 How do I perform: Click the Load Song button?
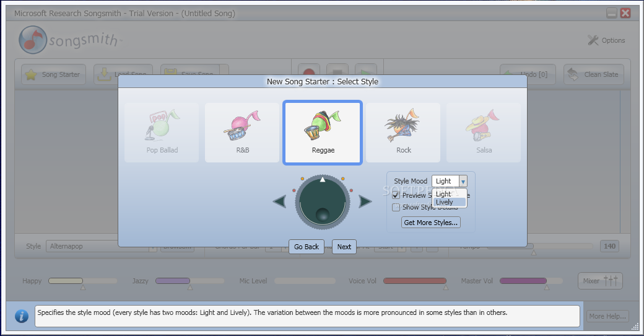click(123, 70)
